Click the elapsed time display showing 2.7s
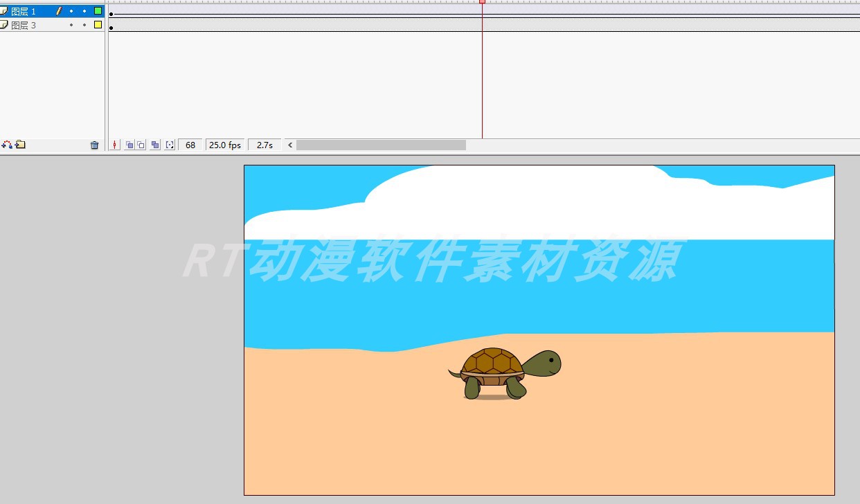 point(264,145)
